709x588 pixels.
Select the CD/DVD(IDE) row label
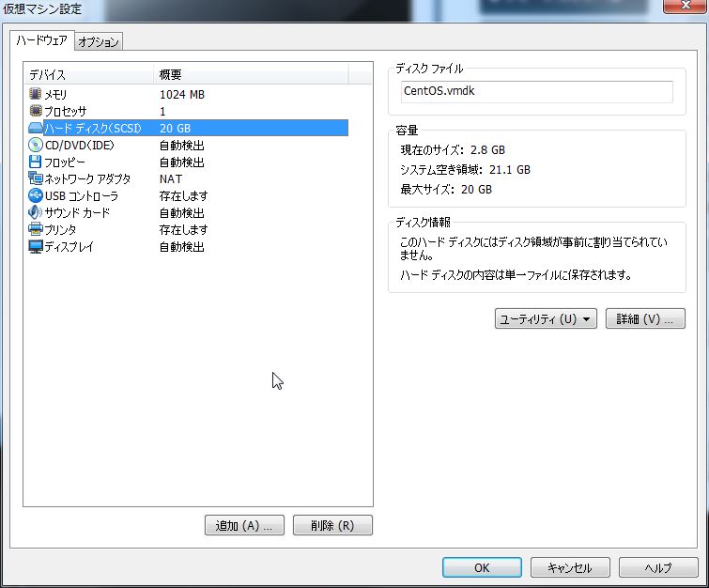80,146
